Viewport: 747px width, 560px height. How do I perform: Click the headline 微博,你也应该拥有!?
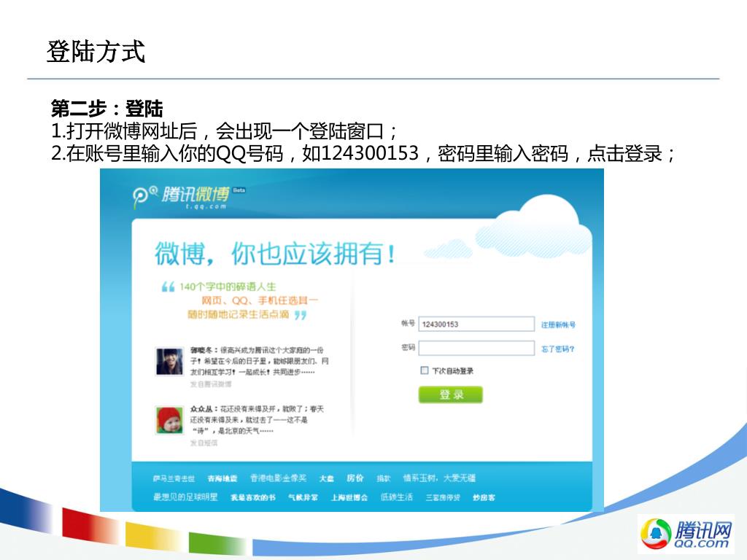[275, 253]
